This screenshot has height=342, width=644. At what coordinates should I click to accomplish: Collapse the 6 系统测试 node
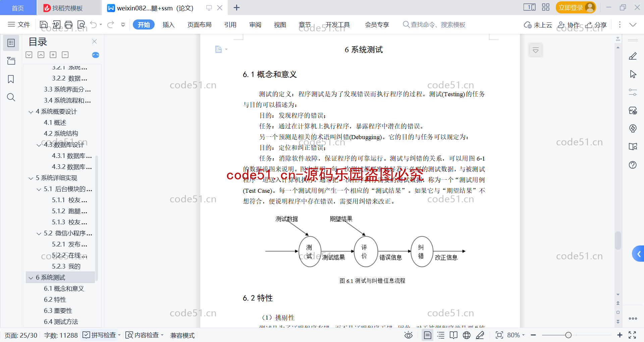click(x=31, y=278)
